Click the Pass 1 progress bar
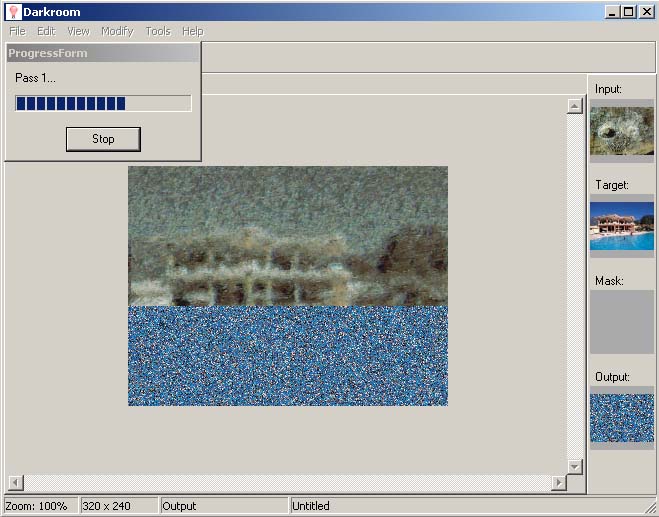 [103, 103]
